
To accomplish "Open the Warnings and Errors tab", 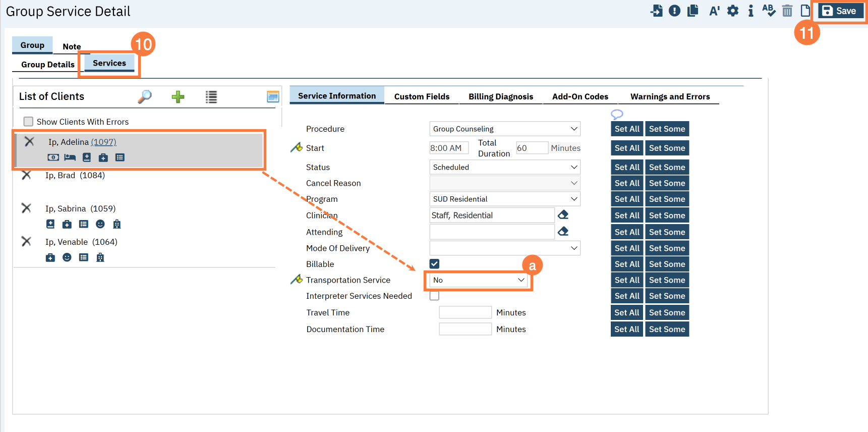I will click(670, 96).
